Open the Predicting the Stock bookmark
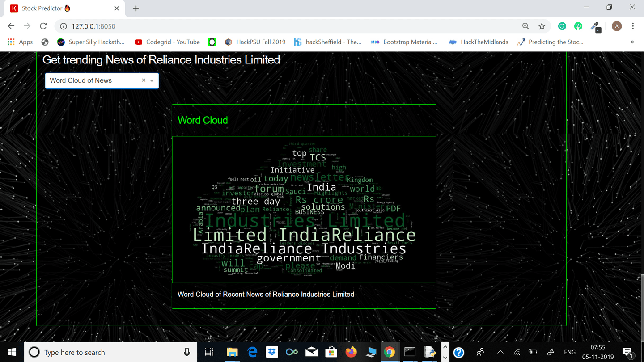This screenshot has width=644, height=362. [550, 42]
